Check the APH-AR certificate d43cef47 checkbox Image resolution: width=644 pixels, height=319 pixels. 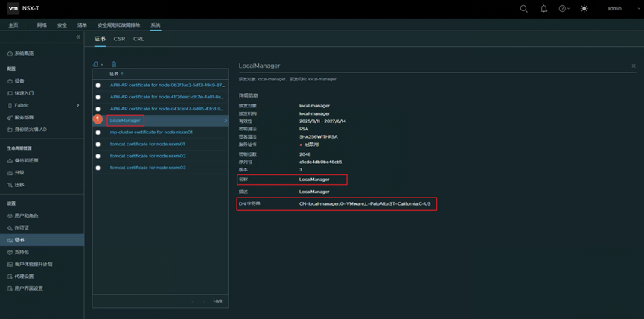pos(98,109)
